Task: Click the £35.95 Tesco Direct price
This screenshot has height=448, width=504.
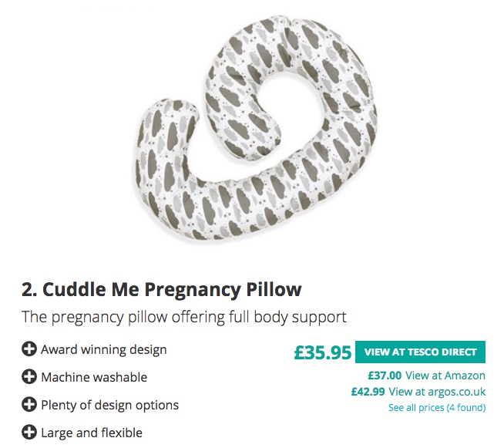Action: [x=322, y=352]
